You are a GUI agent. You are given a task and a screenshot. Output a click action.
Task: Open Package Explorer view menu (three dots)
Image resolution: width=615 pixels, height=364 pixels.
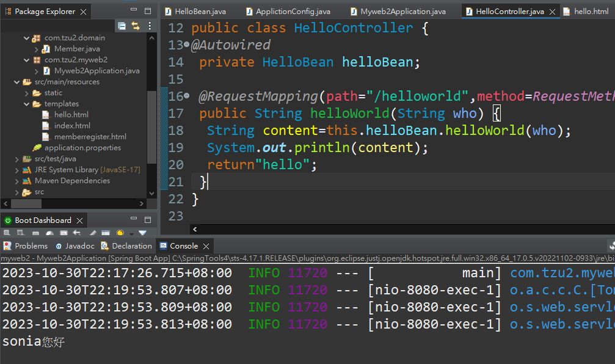point(150,26)
